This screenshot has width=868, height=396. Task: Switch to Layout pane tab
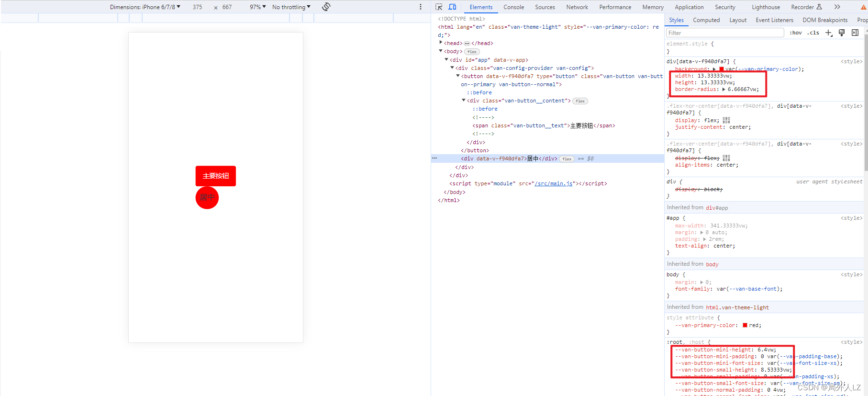[x=738, y=20]
